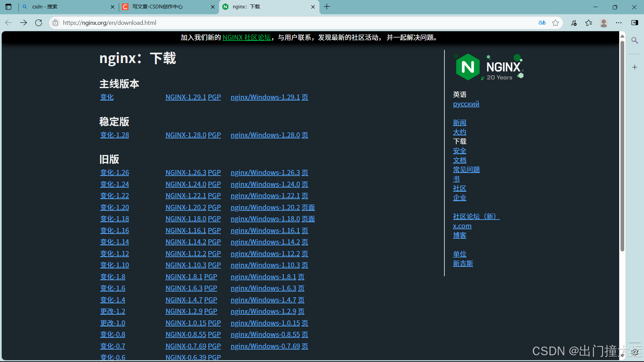Screen dimensions: 644x362
Task: Go back with the browser back arrow
Action: coord(8,23)
